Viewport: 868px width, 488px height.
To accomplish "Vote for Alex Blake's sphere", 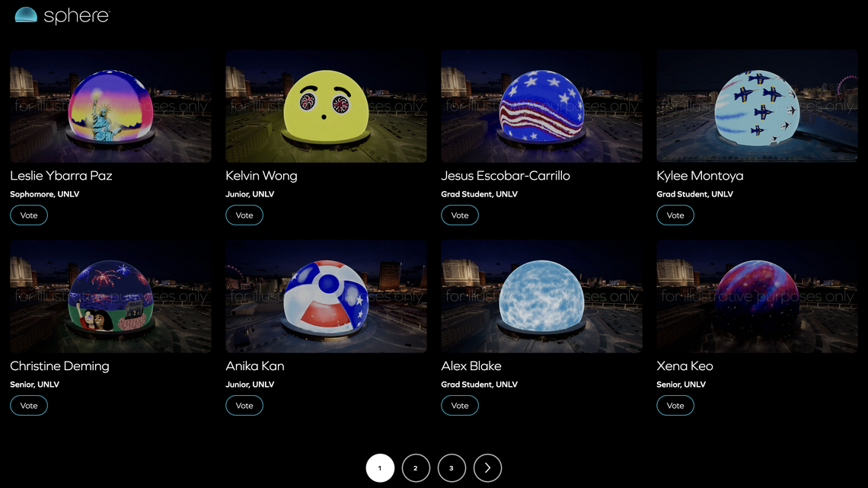I will 460,406.
